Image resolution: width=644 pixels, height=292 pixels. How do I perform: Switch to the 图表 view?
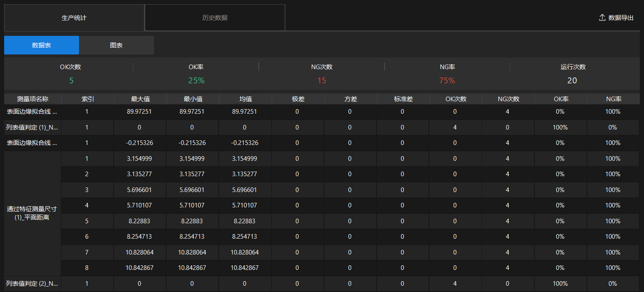pos(116,45)
